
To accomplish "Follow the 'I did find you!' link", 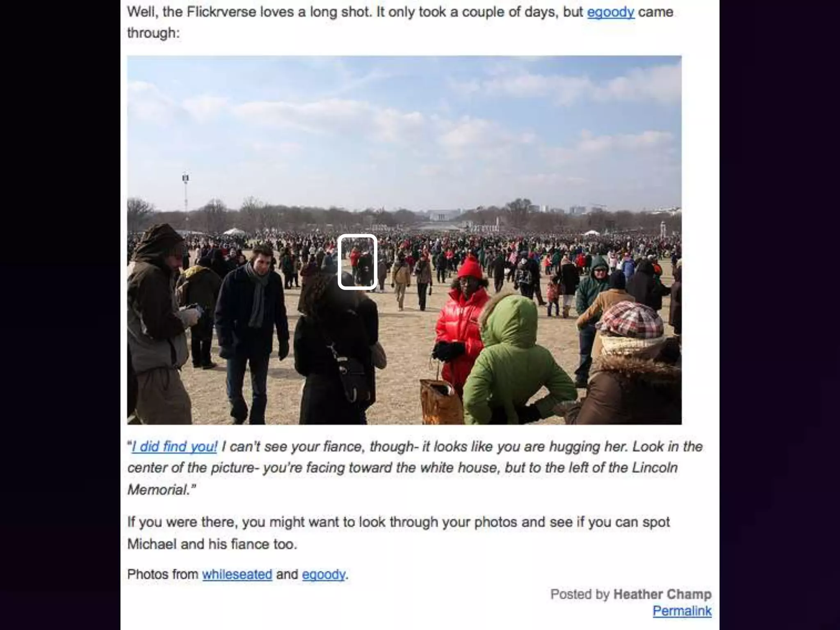I will 174,446.
